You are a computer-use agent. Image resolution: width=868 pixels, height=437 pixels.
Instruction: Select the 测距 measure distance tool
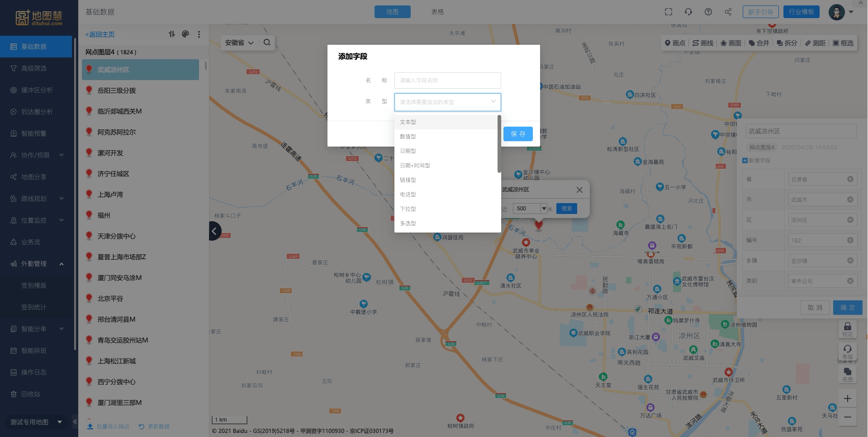[x=815, y=43]
